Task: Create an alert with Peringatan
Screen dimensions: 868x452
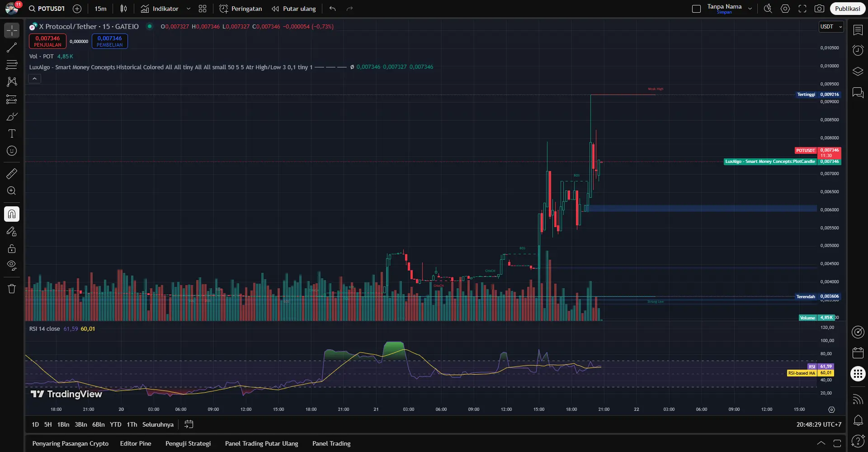Action: pos(241,9)
